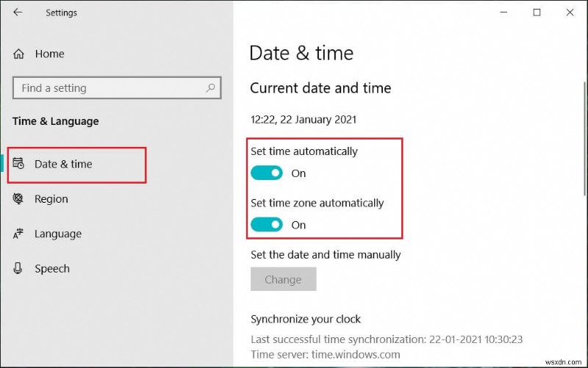Click the Home icon in sidebar
Screen dimensions: 588x368
tap(20, 54)
